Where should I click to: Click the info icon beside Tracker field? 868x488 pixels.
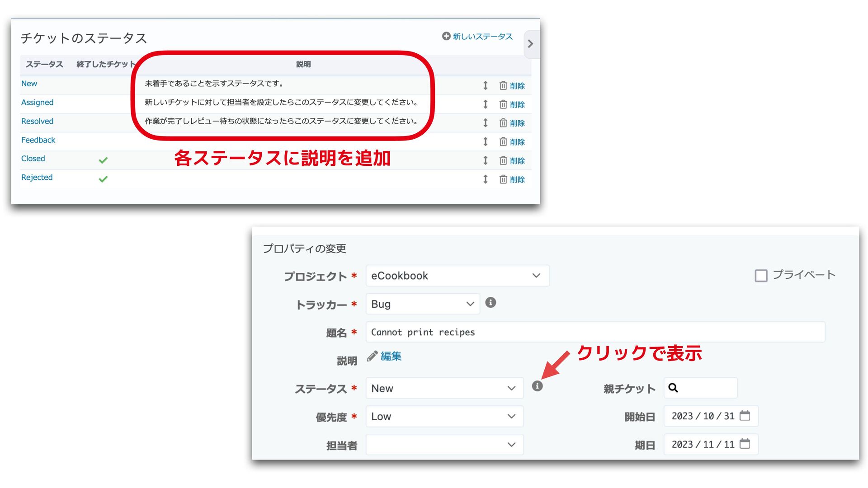click(x=491, y=302)
